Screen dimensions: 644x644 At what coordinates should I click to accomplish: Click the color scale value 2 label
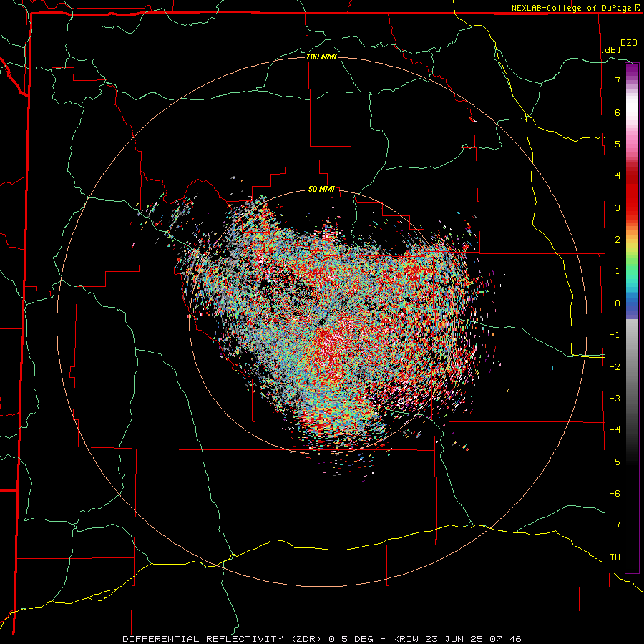618,240
